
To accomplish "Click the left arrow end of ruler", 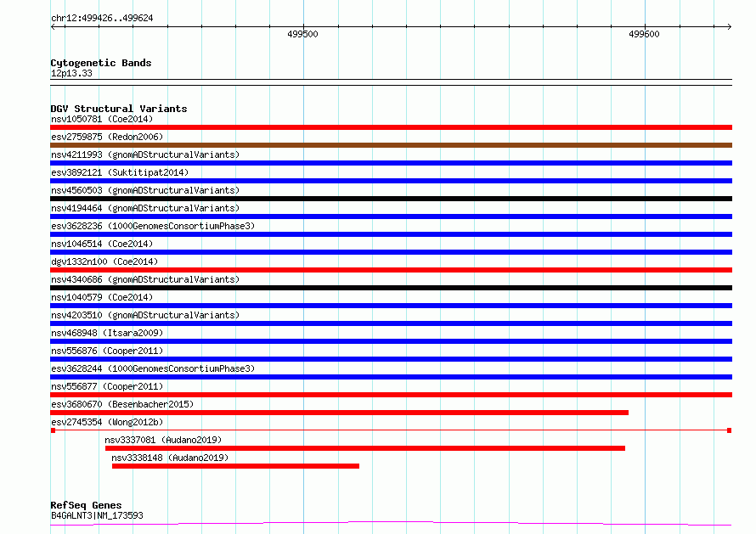I will tap(53, 26).
